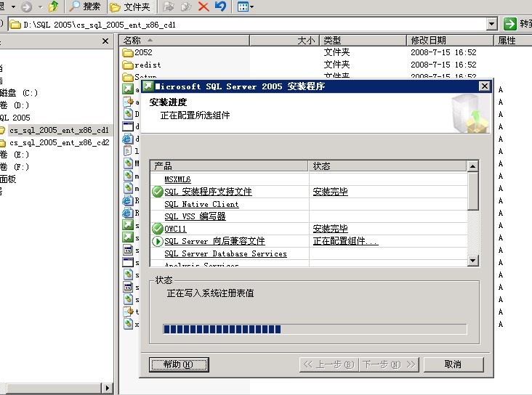Click the 取消 cancel button
Viewport: 532px width, 395px height.
tap(454, 365)
